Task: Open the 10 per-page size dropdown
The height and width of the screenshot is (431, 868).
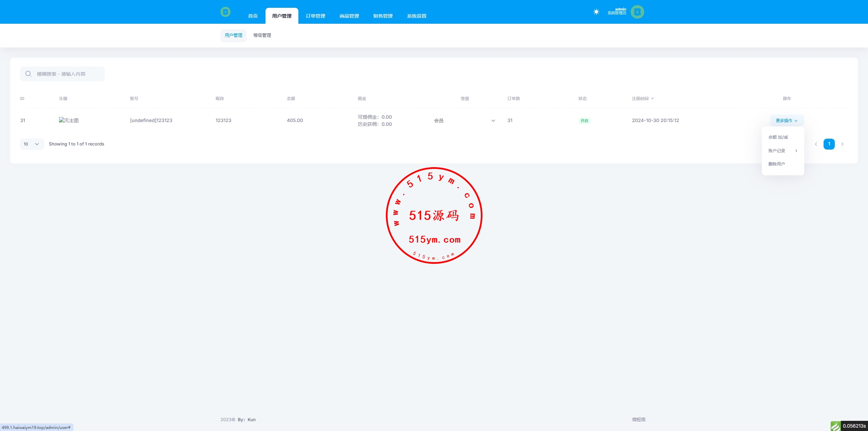Action: pos(32,144)
